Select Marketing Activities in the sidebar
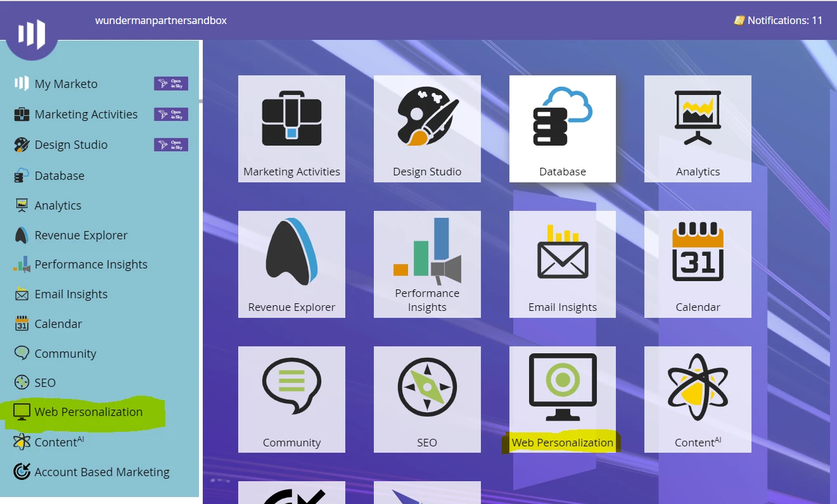 [x=76, y=114]
